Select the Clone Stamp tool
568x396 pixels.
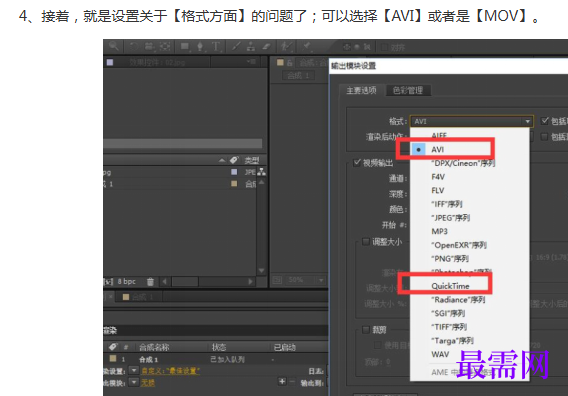pos(251,46)
